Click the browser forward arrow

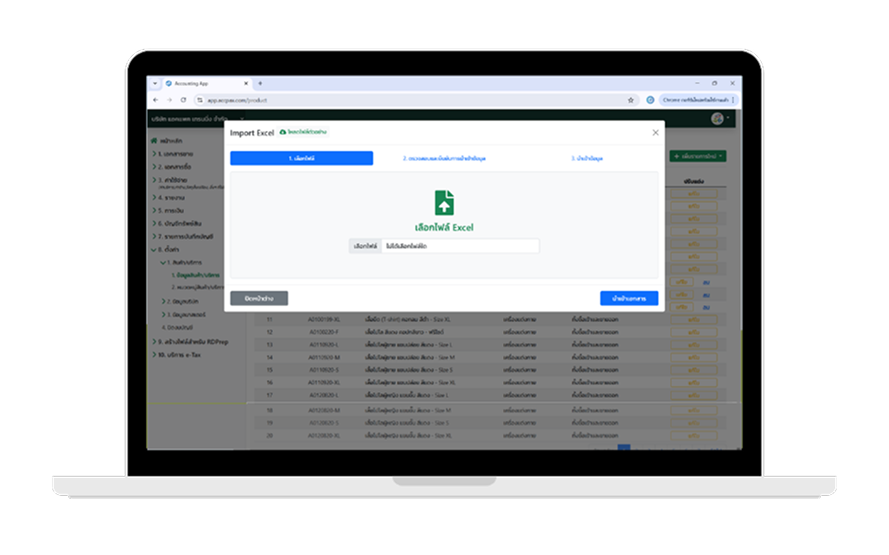[x=169, y=100]
